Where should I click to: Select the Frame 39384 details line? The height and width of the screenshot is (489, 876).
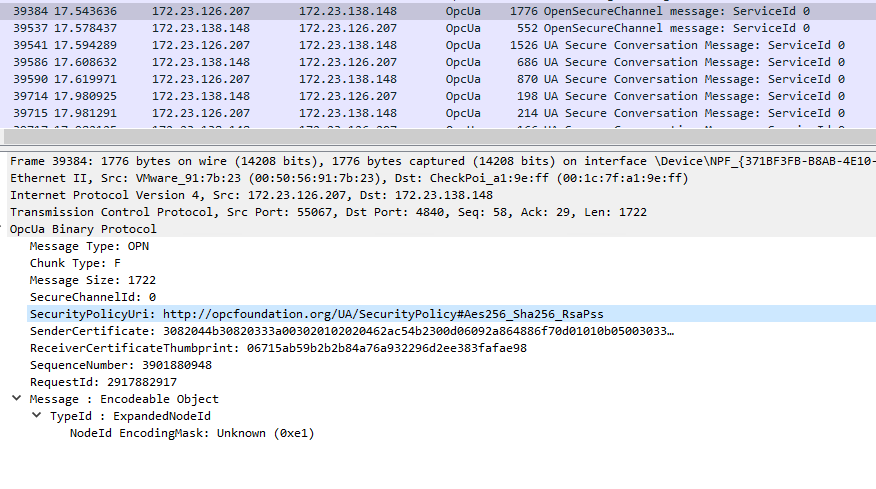tap(300, 161)
